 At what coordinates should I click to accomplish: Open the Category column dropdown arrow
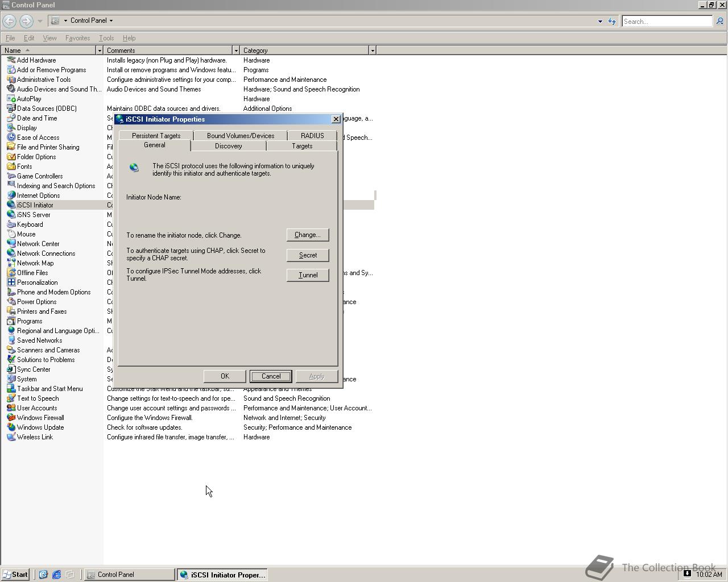coord(373,51)
